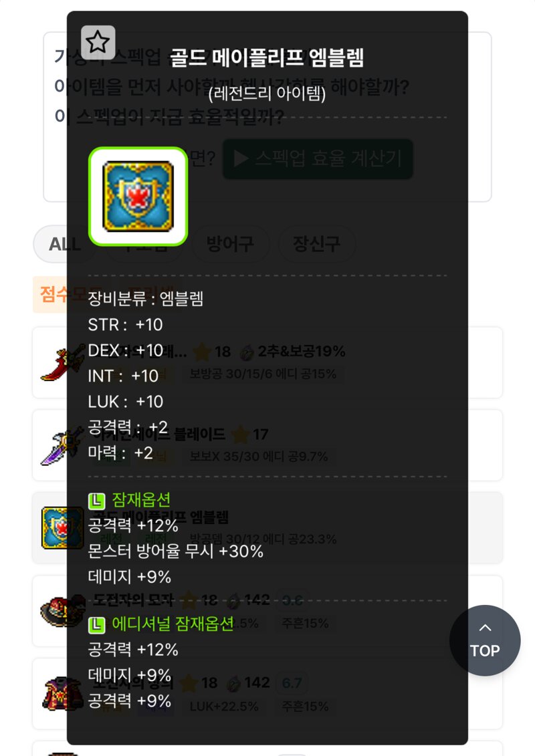Open the 스펙업 효율 계산기 button
Image resolution: width=535 pixels, height=756 pixels.
318,158
